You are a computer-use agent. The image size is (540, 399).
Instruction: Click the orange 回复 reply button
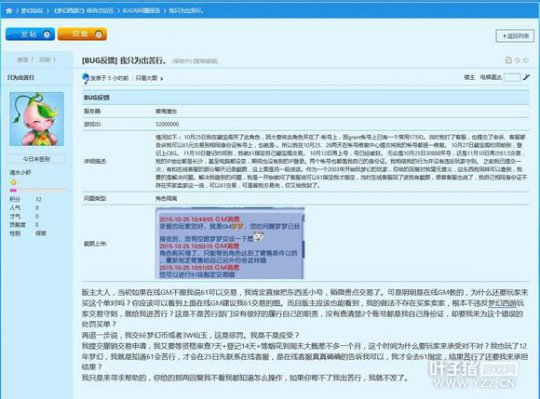(x=82, y=34)
